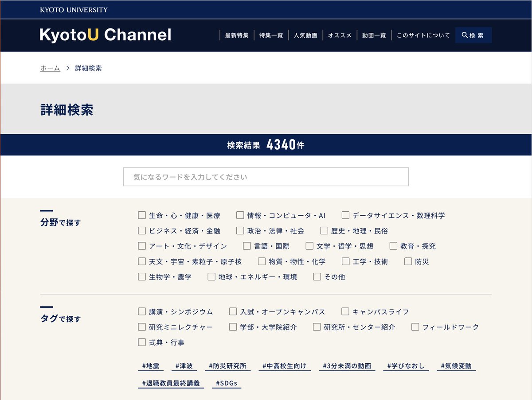Click the 詳細検索 breadcrumb text
532x400 pixels.
[x=88, y=68]
